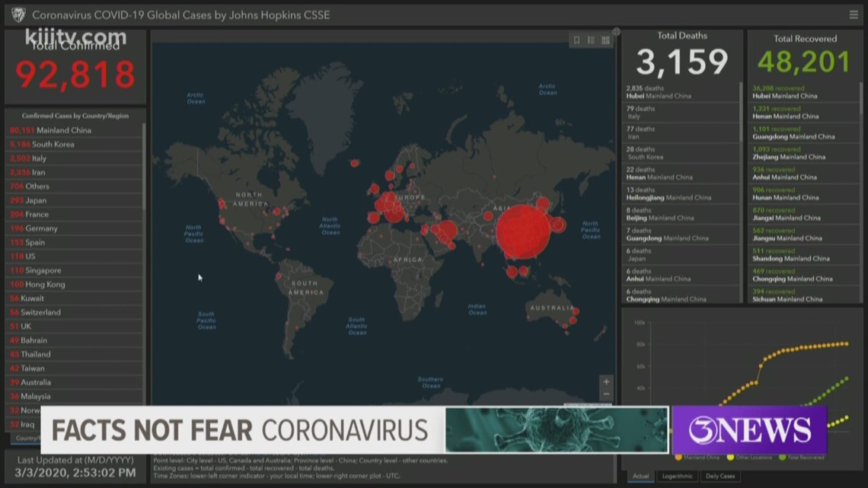Open the map legend list icon

pyautogui.click(x=591, y=40)
